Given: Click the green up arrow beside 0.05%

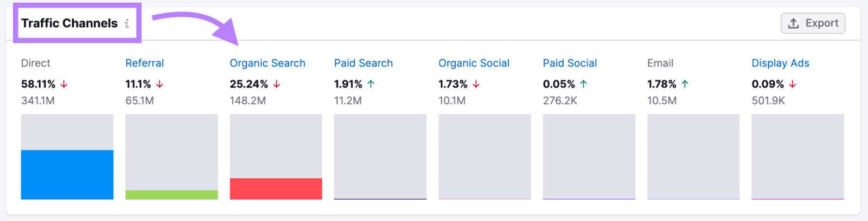Looking at the screenshot, I should (x=584, y=84).
